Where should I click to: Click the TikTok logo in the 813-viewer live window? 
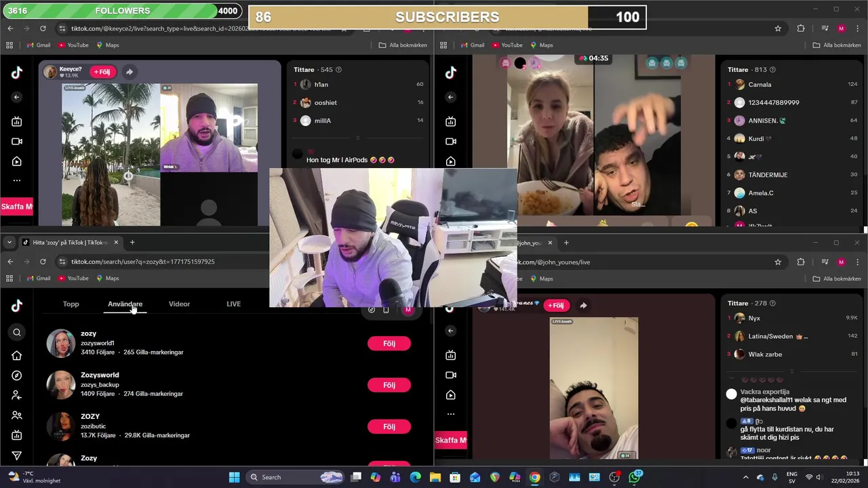451,73
